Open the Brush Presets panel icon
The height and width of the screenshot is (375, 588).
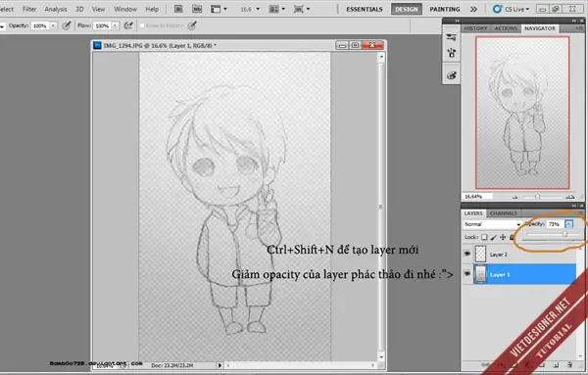(452, 36)
